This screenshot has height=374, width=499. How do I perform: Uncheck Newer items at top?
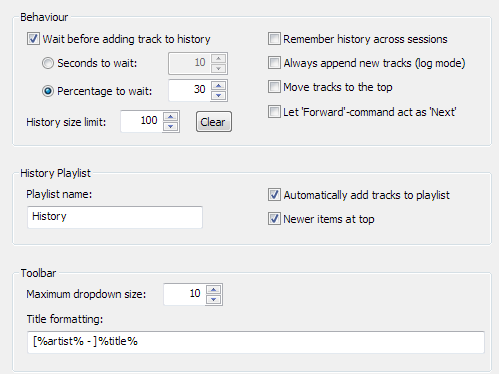pyautogui.click(x=274, y=219)
